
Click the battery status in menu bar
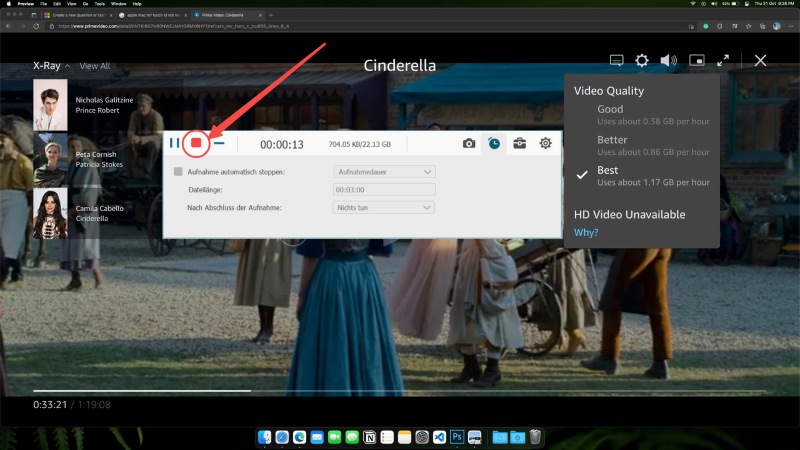point(731,4)
